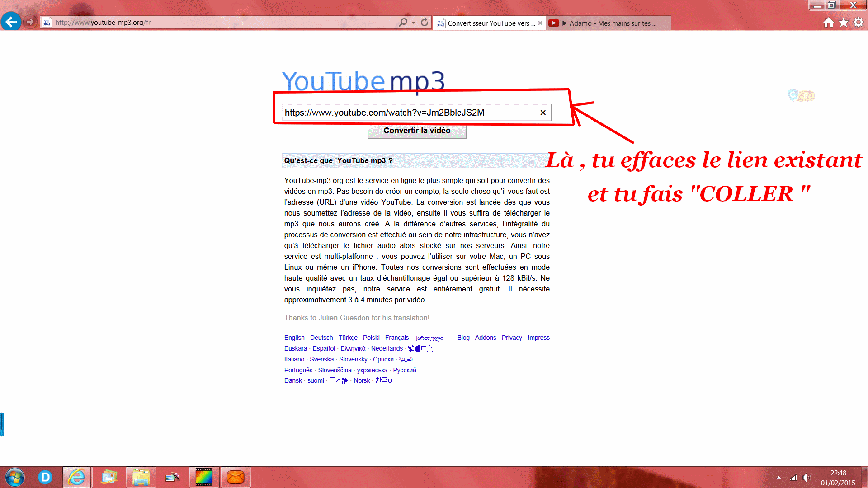Open the browser Home page icon
This screenshot has height=488, width=868.
tap(828, 23)
